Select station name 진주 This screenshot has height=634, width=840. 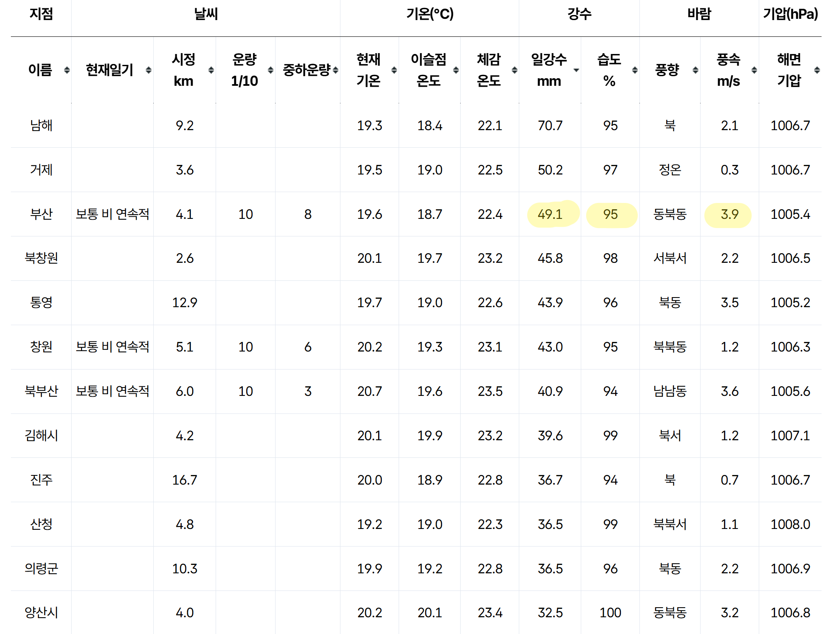coord(41,480)
